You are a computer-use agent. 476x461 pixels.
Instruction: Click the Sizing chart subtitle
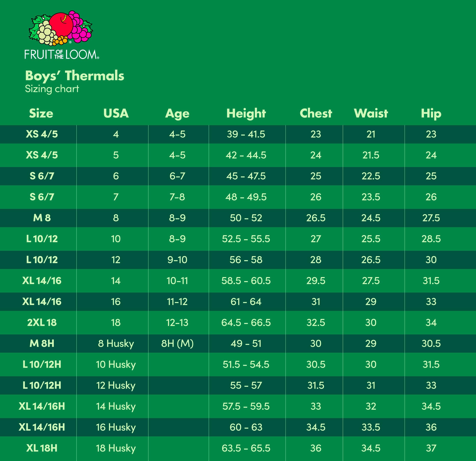(52, 89)
